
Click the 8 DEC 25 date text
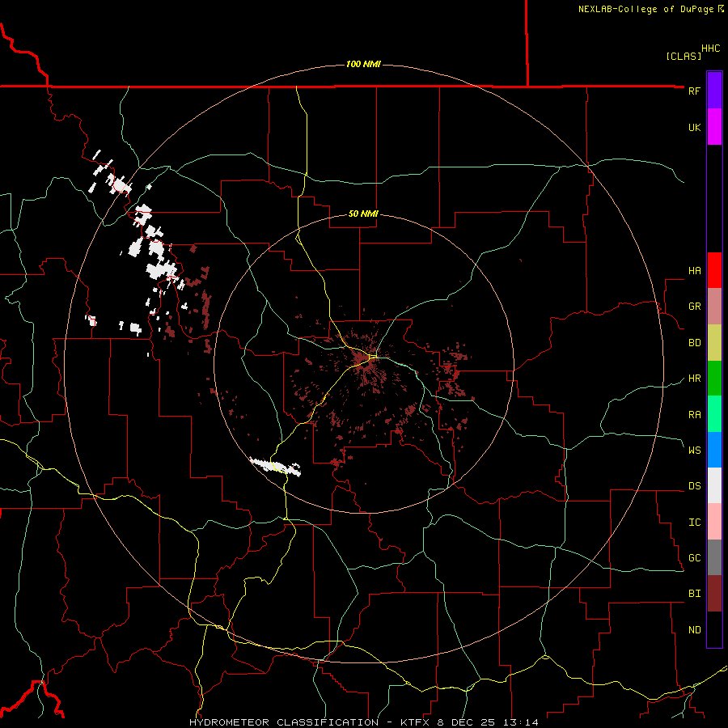468,722
